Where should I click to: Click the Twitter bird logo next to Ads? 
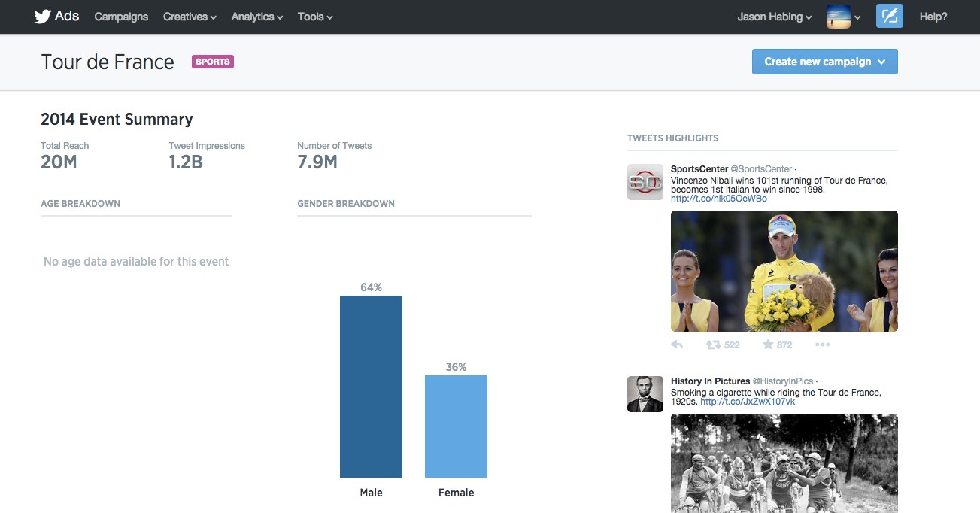coord(43,16)
